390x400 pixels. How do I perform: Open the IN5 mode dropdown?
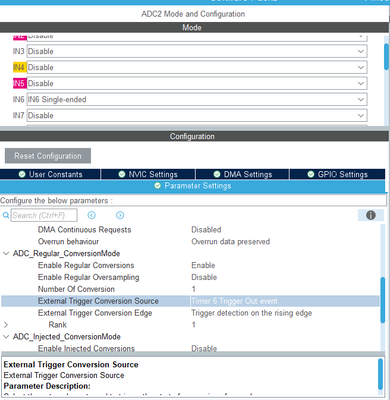(197, 83)
